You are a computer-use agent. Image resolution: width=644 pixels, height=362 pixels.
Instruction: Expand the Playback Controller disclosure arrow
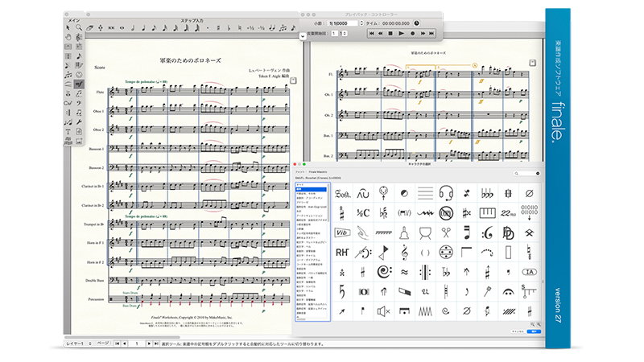[303, 36]
